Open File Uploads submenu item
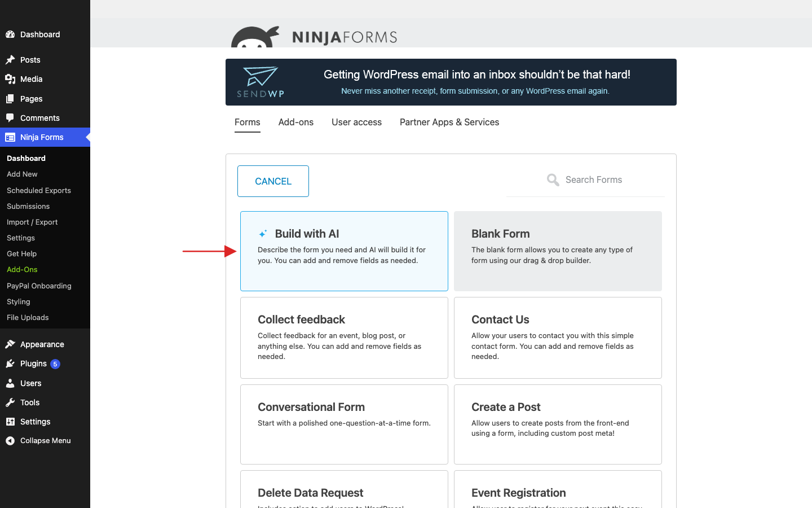812x508 pixels. pyautogui.click(x=28, y=317)
